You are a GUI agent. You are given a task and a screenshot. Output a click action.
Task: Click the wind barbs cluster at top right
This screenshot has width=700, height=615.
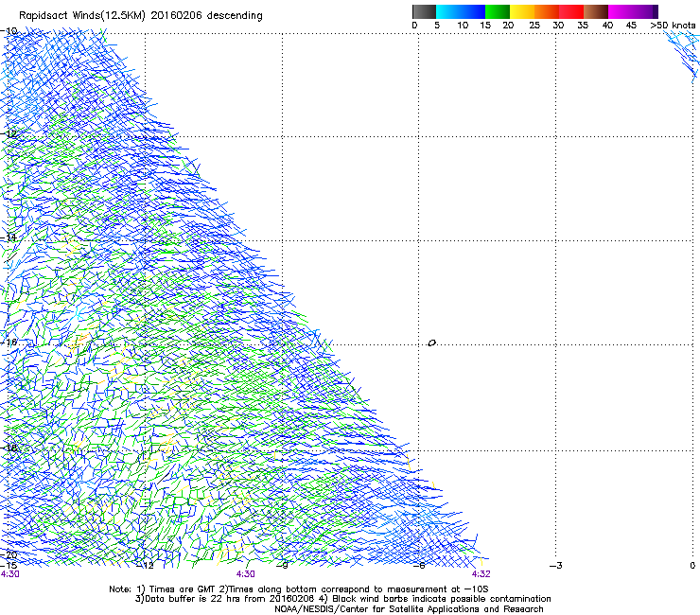coord(683,56)
